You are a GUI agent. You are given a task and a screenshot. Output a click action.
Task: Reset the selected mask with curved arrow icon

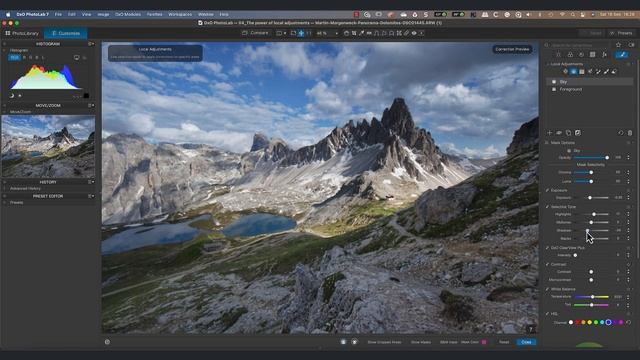(621, 133)
